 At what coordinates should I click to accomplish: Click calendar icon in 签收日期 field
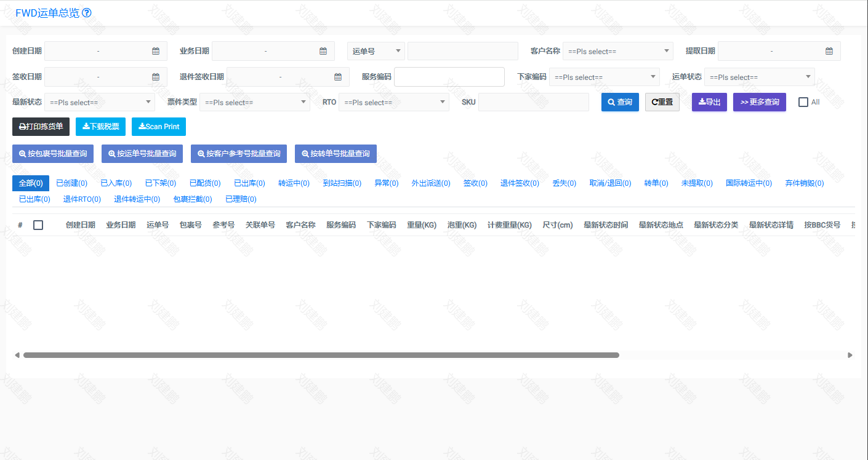(156, 77)
